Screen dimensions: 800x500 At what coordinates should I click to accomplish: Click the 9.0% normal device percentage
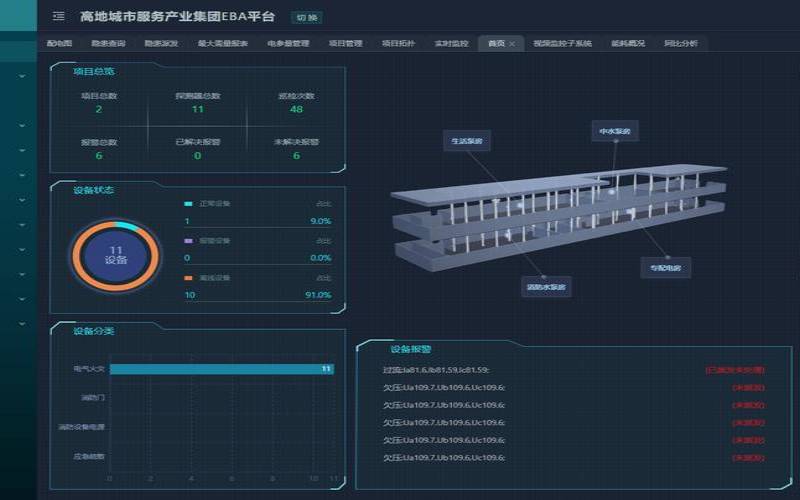pos(320,221)
